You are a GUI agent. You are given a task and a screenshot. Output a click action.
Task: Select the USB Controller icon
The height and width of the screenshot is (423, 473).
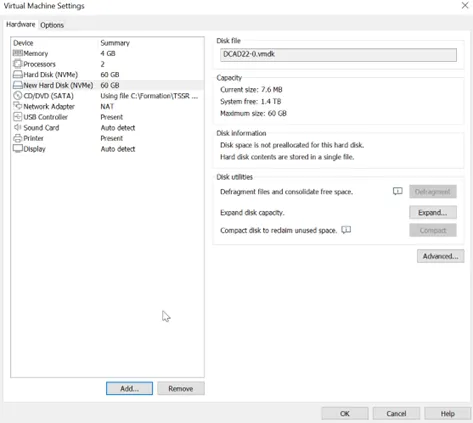coord(18,117)
